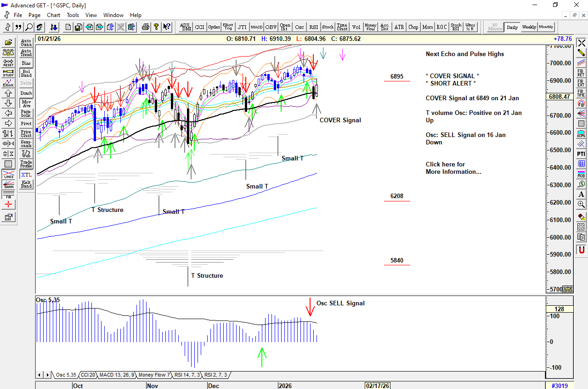Switch to the MACD 13, 26, 9 tab
This screenshot has height=389, width=588.
pos(117,375)
